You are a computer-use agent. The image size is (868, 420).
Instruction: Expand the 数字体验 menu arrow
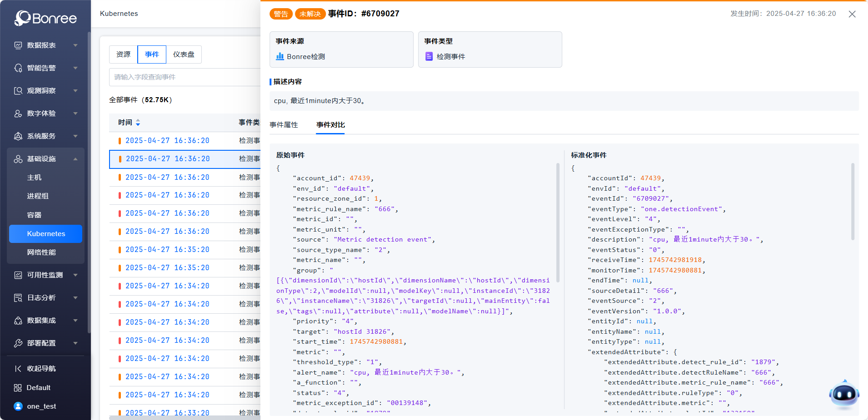tap(75, 114)
